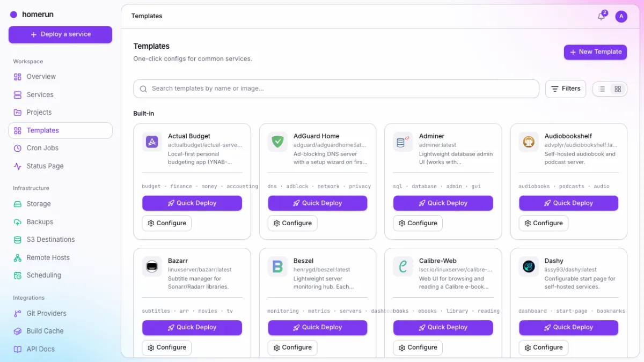Select Templates in the sidebar
The height and width of the screenshot is (362, 644).
tap(60, 130)
